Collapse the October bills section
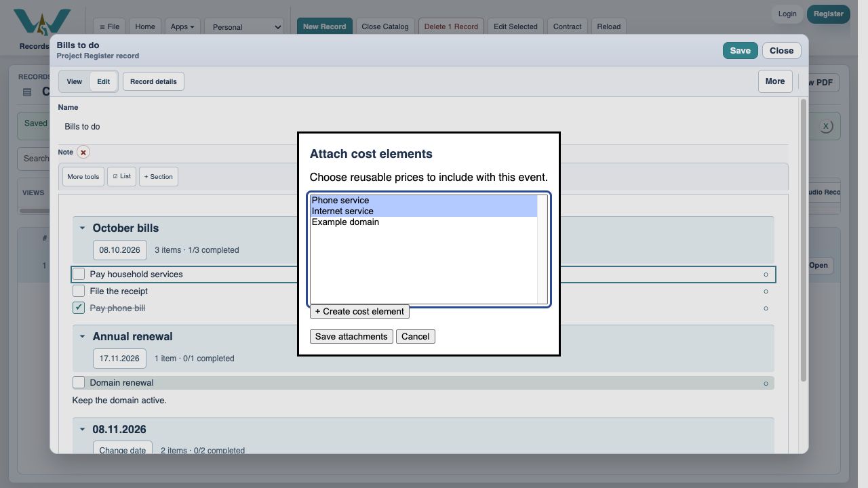This screenshot has height=488, width=868. click(x=82, y=228)
